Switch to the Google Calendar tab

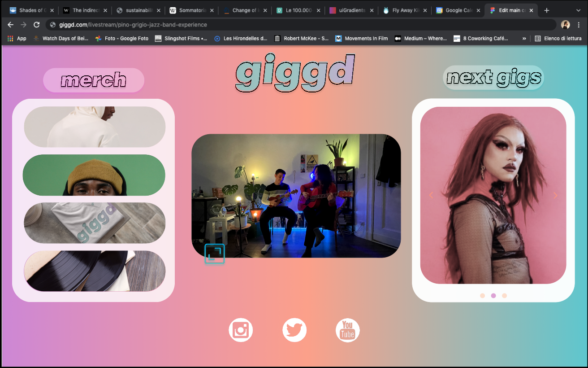(x=457, y=9)
